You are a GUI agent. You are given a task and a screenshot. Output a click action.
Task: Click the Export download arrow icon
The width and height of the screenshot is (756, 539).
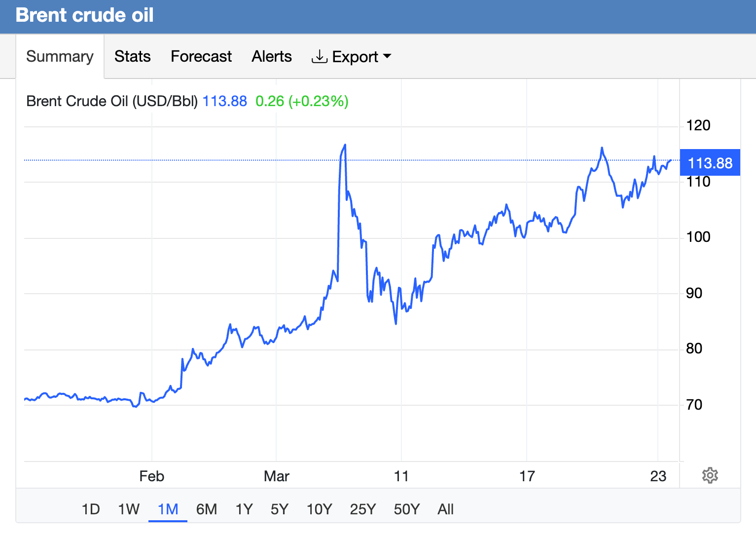coord(320,56)
